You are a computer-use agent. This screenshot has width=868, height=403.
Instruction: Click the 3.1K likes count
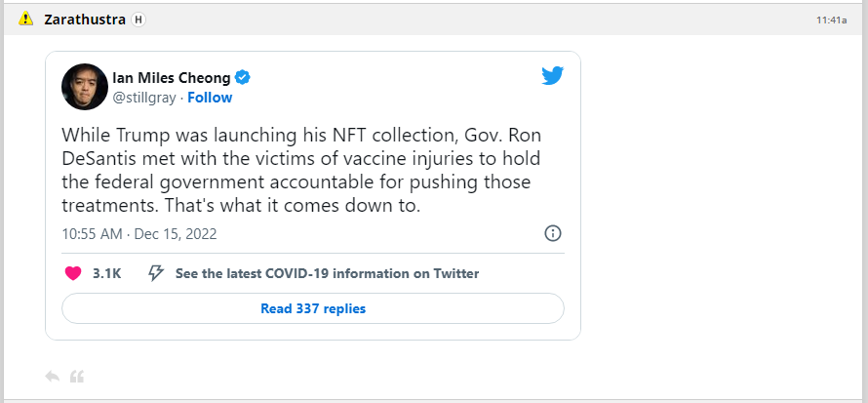106,273
